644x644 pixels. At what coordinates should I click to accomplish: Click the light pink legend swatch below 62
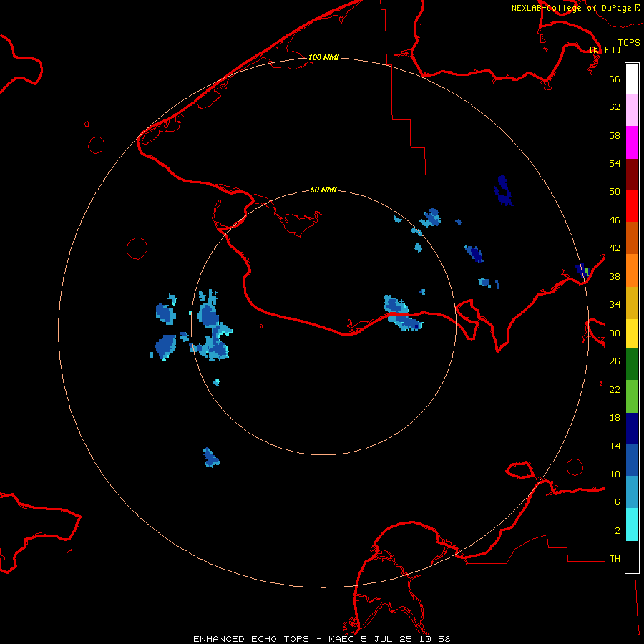632,110
